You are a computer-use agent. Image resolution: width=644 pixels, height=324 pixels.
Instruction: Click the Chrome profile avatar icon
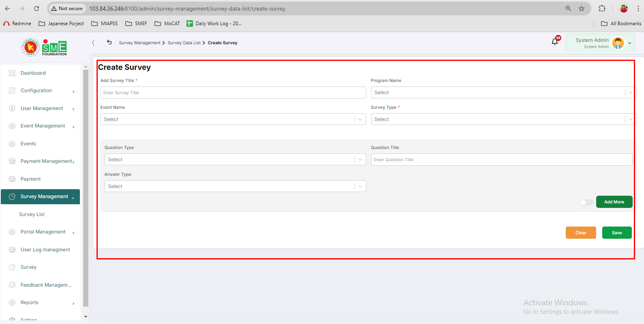(x=624, y=9)
